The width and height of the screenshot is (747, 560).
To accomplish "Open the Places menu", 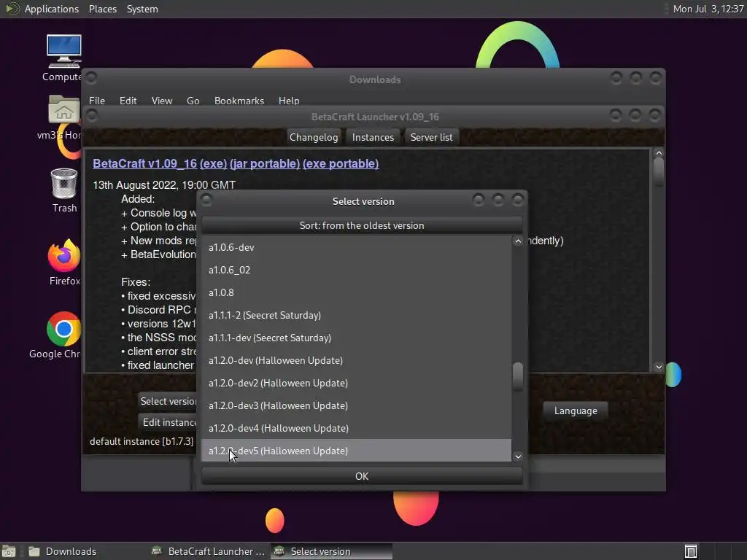I will 103,9.
